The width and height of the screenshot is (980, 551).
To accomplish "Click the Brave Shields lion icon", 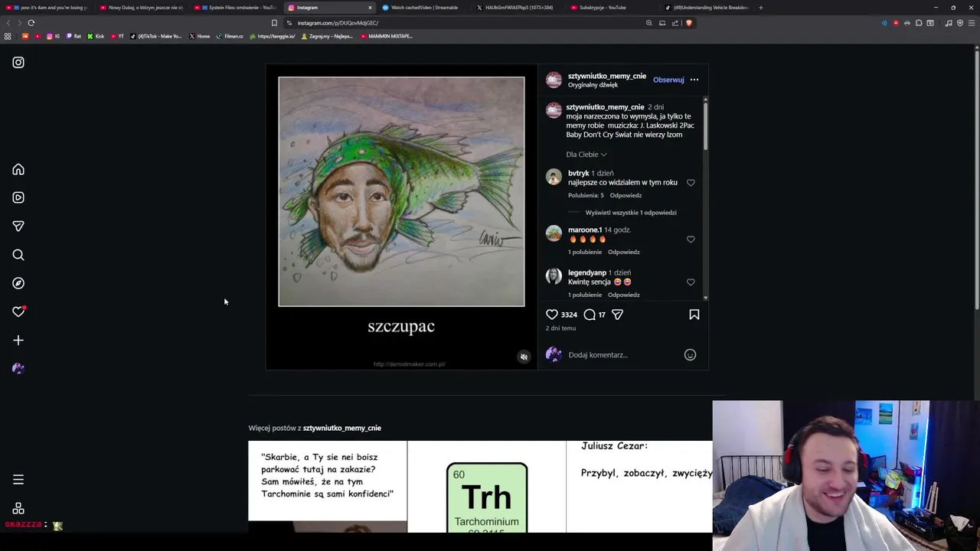I will tap(688, 23).
